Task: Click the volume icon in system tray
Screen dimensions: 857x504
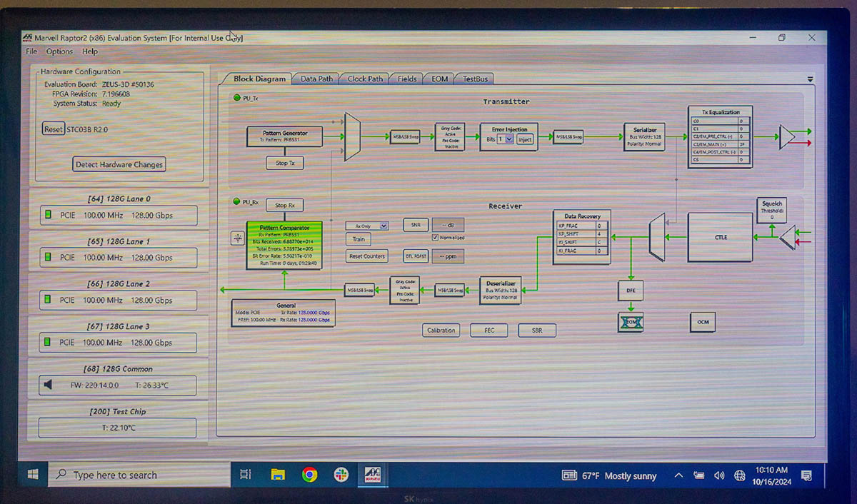Action: [x=719, y=475]
